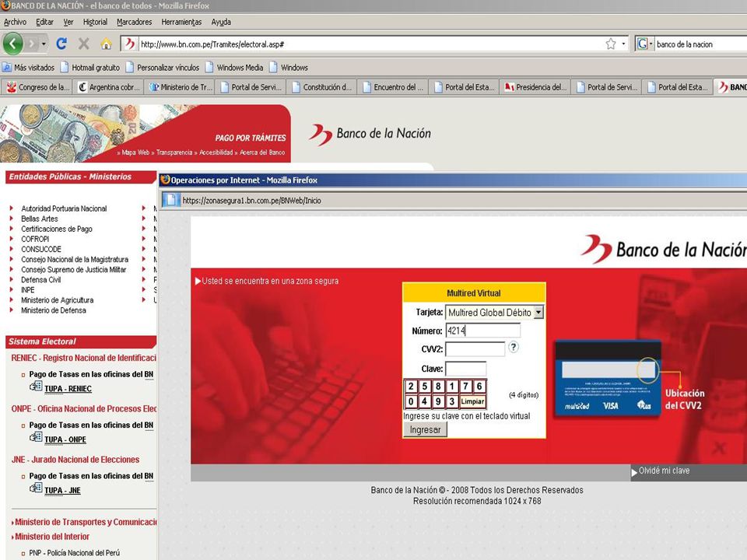Click the Google search engine icon
The height and width of the screenshot is (560, 747).
(x=642, y=44)
